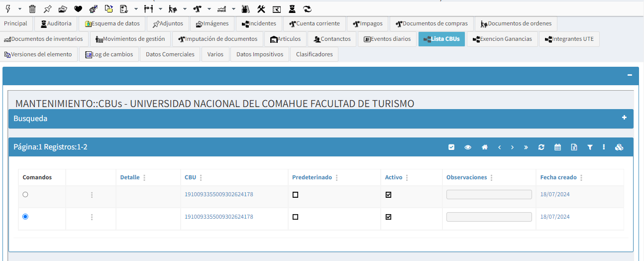Image resolution: width=644 pixels, height=261 pixels.
Task: Open the Integrantes UTE tab
Action: click(x=569, y=39)
